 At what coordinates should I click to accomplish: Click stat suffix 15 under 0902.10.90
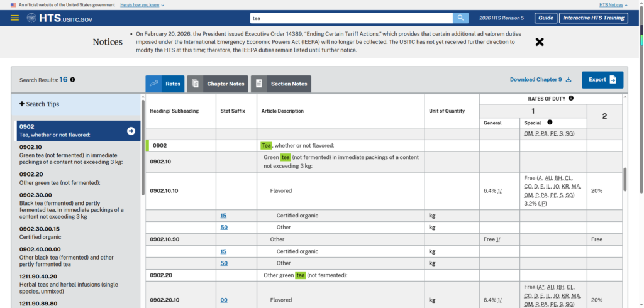click(223, 251)
